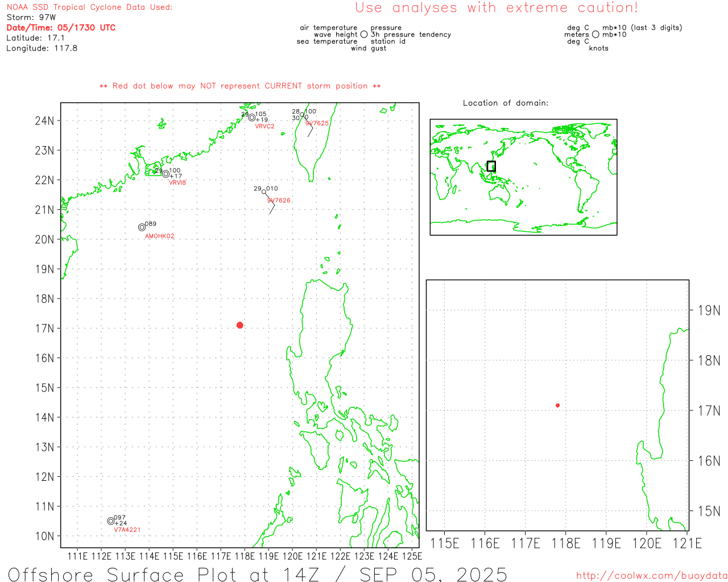
Task: Click the 'Longitude: 117.8' text
Action: click(x=42, y=48)
